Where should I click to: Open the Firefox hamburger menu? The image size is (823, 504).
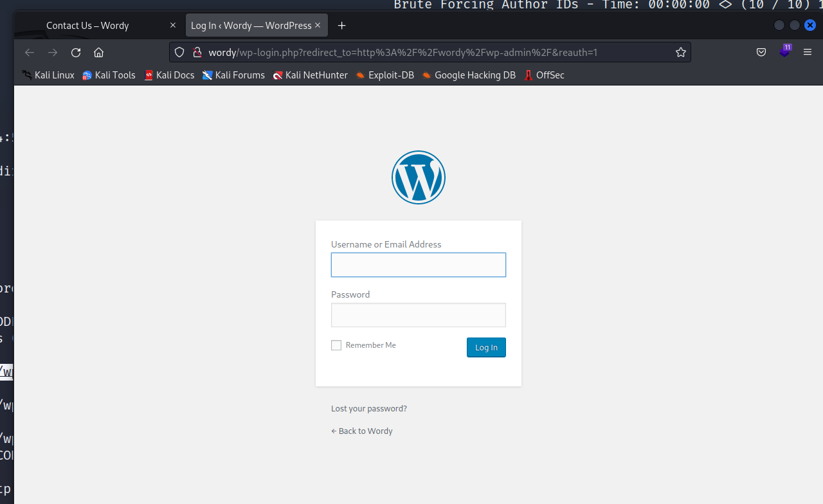[808, 53]
